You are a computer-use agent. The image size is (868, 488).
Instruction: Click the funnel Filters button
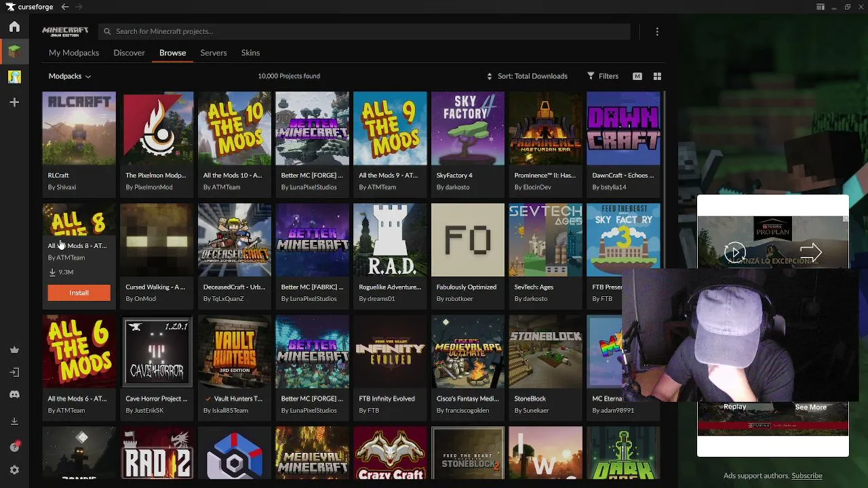tap(603, 76)
